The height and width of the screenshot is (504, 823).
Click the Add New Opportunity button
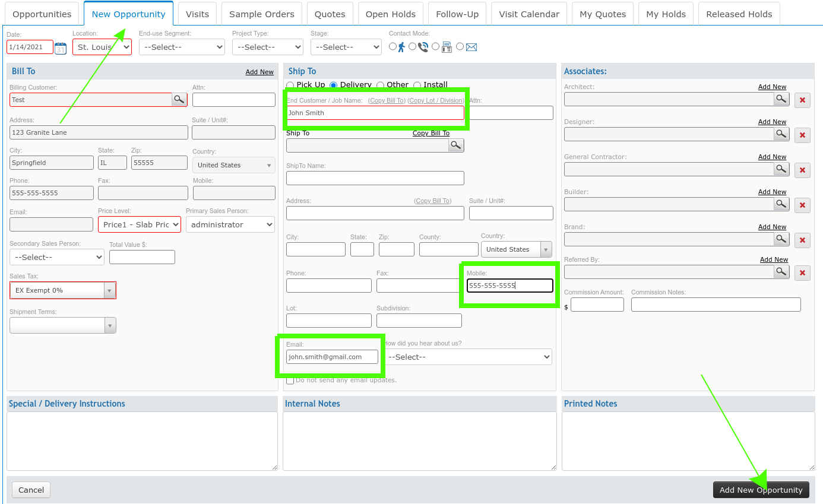pos(761,490)
